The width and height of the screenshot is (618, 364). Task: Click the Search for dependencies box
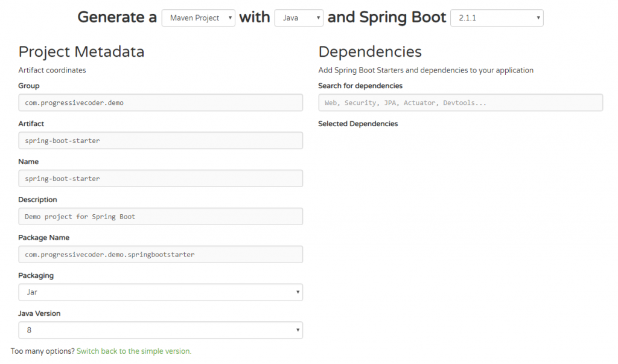(460, 103)
